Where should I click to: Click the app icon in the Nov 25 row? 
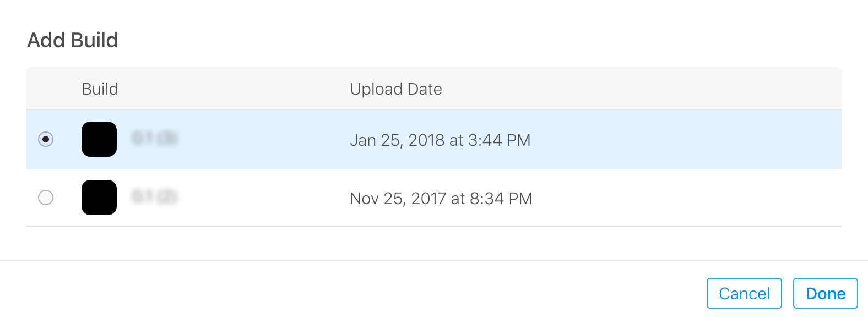pos(99,198)
